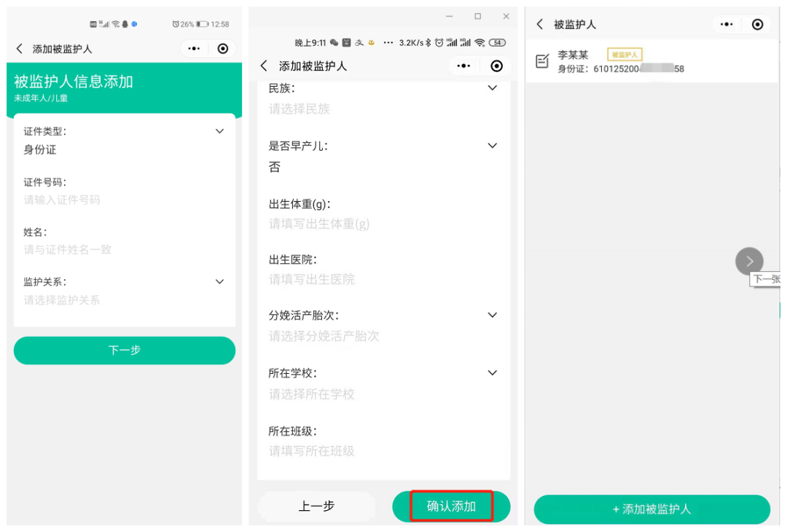Tap the circle target icon in middle panel

496,66
